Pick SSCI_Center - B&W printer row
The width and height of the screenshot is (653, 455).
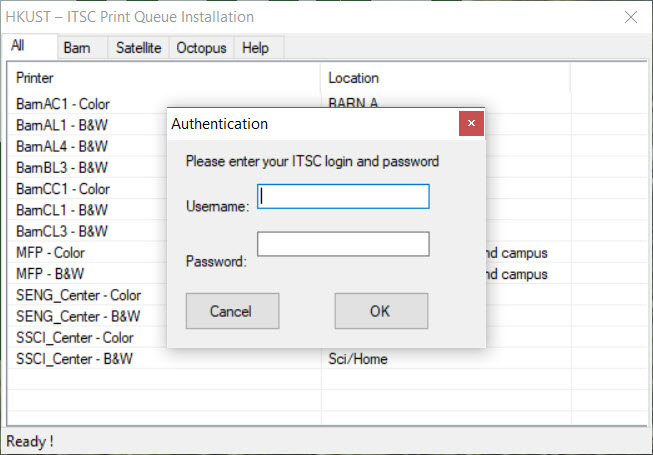74,359
